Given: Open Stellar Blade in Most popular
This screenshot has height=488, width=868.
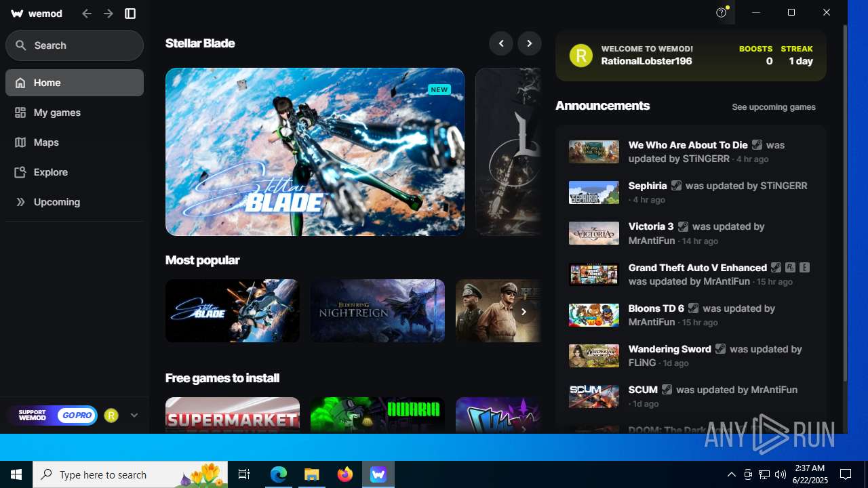Looking at the screenshot, I should tap(233, 310).
